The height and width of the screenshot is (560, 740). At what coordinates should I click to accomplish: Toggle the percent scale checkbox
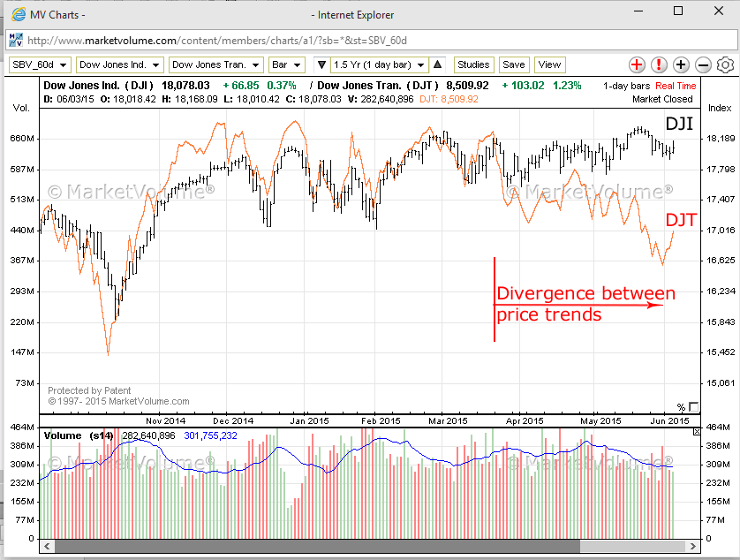693,406
